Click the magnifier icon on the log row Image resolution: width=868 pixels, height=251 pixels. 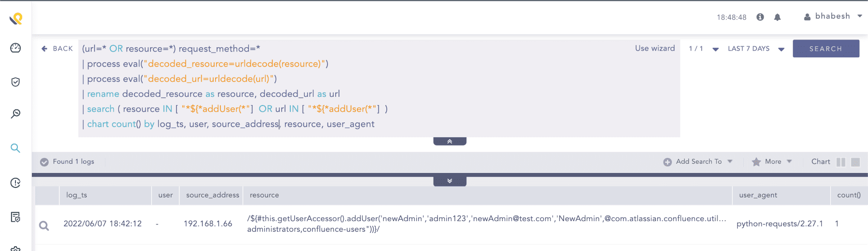click(x=44, y=225)
